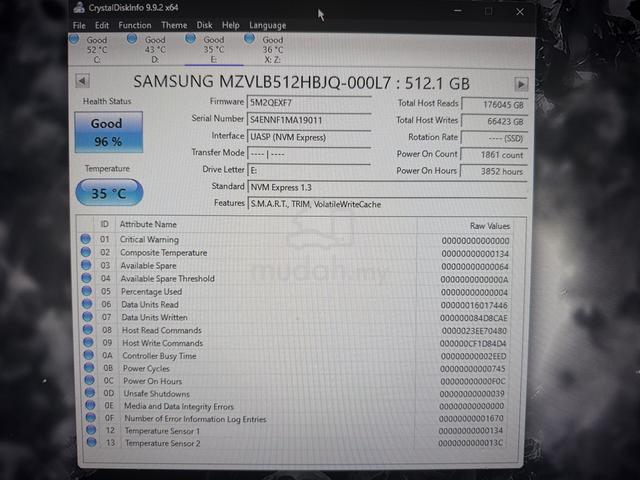Click the status dot for Available Spare Threshold
Screen dimensions: 640x480
coord(87,278)
